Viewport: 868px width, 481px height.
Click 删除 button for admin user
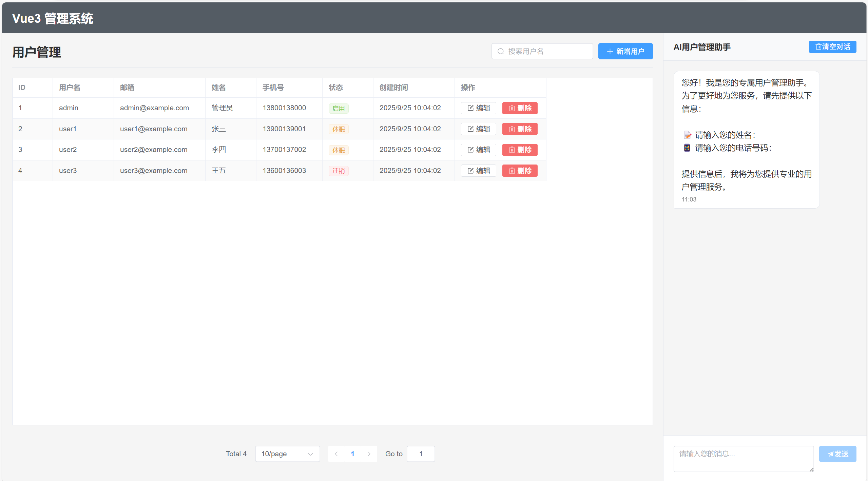[x=520, y=108]
